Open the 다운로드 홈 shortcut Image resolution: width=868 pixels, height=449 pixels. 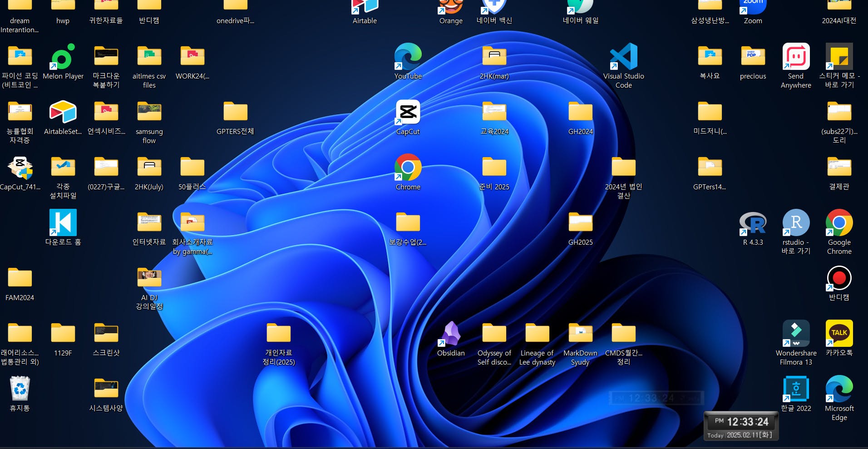point(63,223)
